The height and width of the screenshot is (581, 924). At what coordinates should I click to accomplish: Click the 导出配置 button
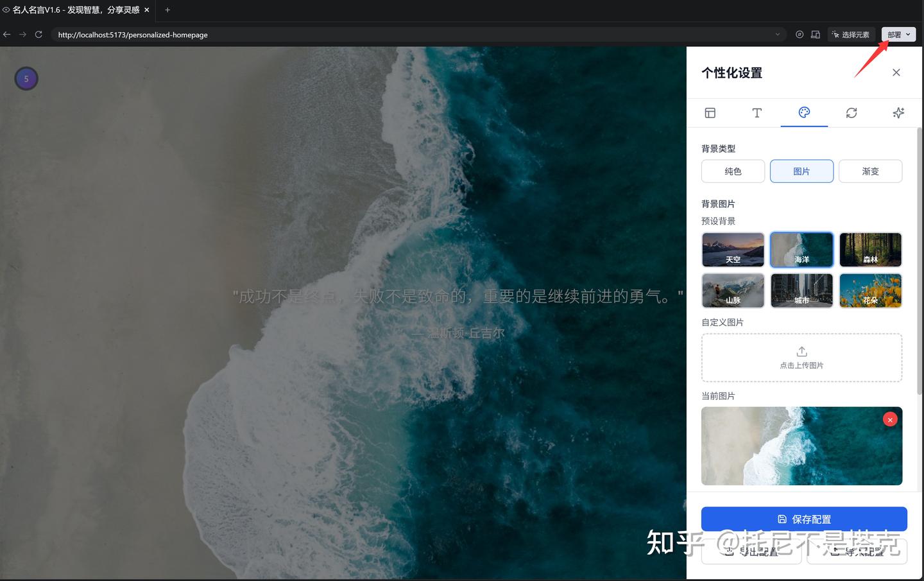(x=751, y=551)
